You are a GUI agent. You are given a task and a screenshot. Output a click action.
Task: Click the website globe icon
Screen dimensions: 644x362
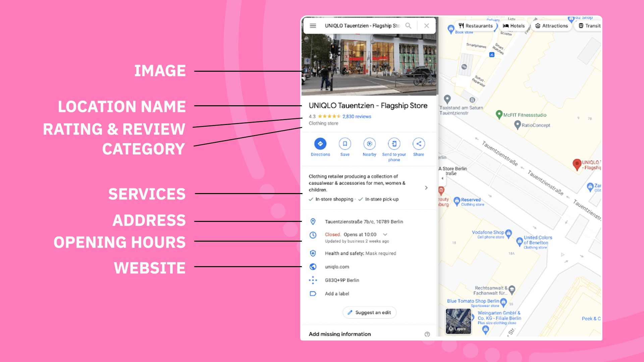point(313,267)
